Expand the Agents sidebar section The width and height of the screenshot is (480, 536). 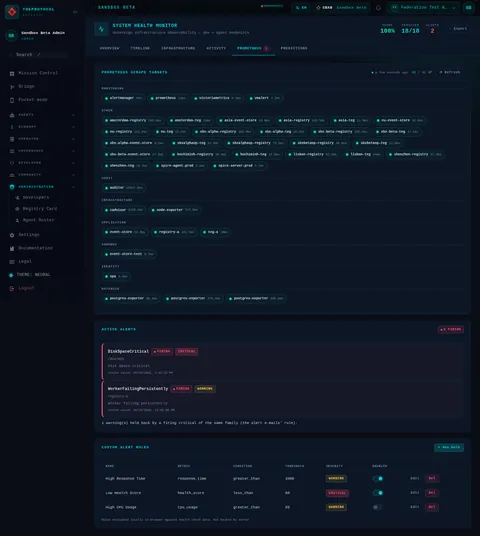74,115
